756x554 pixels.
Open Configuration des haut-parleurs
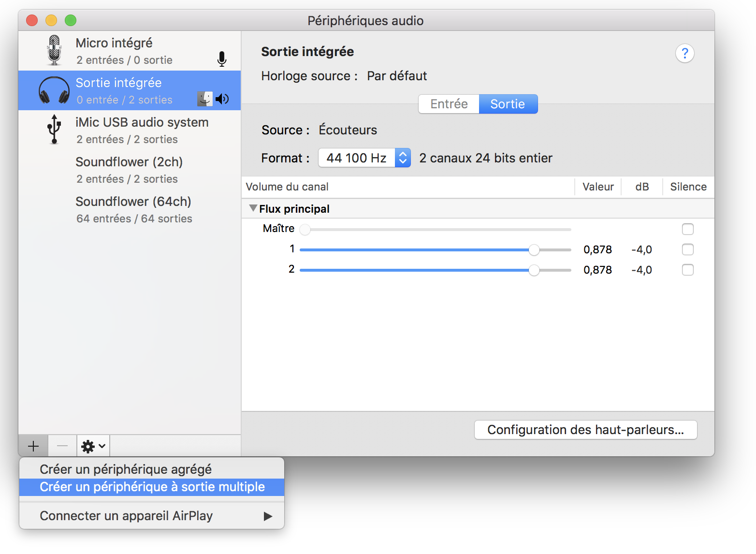point(585,430)
